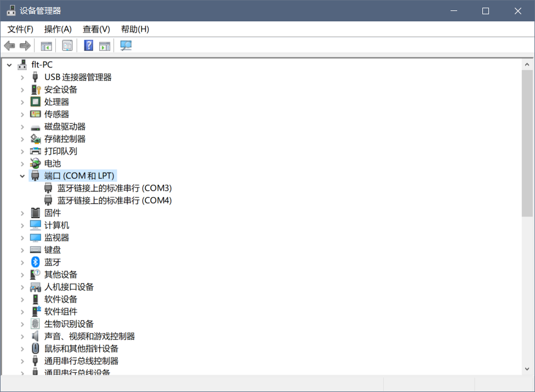Click the 蓝牙 Bluetooth icon

coord(36,262)
